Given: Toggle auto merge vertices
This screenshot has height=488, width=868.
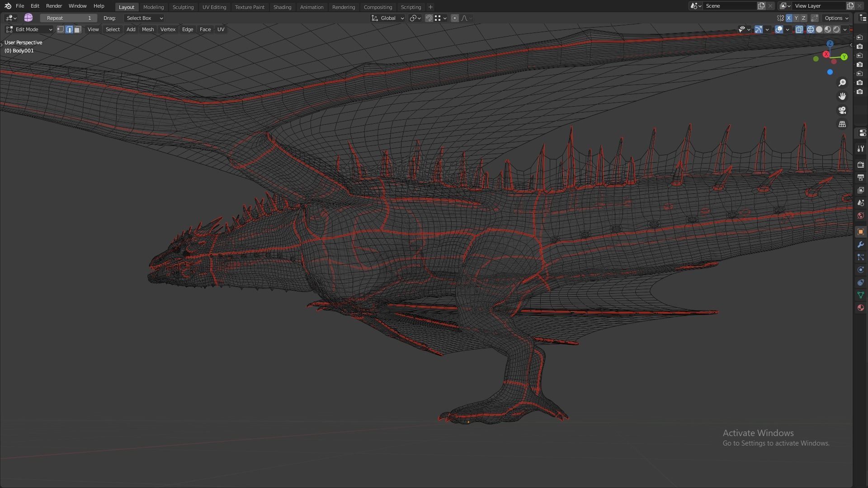Looking at the screenshot, I should click(815, 18).
